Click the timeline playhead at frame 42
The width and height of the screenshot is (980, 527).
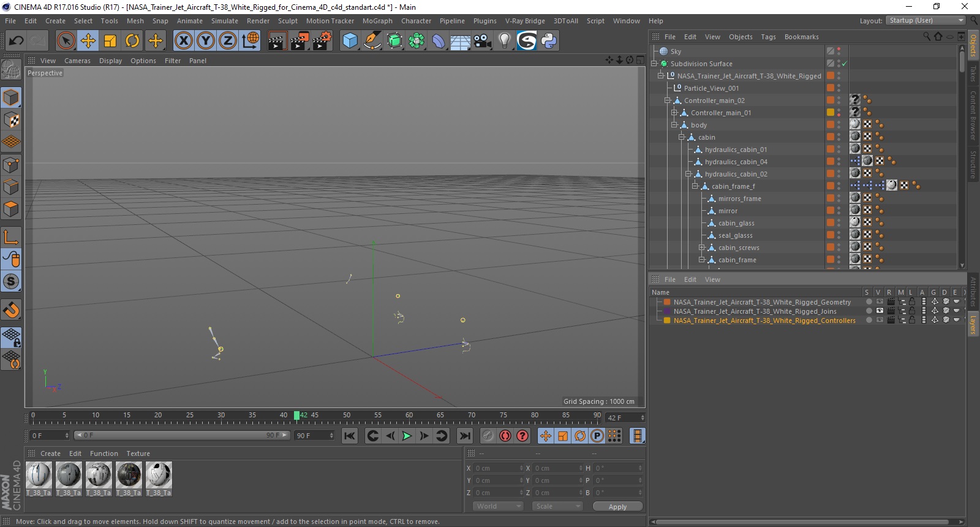pos(296,415)
